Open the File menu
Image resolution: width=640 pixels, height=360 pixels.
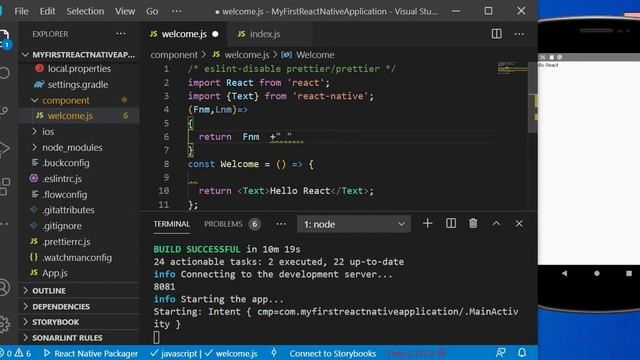pos(21,11)
